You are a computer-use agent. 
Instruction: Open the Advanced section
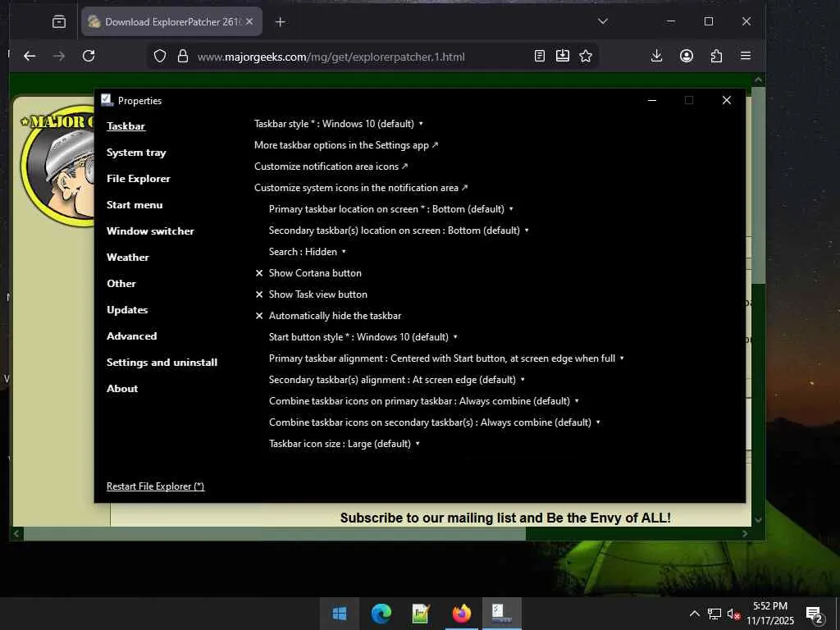coord(132,336)
